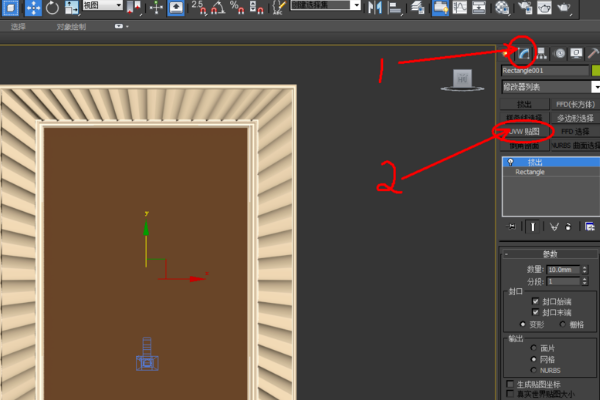Click the 数量 spinner arrows
This screenshot has width=600, height=400.
(x=585, y=270)
